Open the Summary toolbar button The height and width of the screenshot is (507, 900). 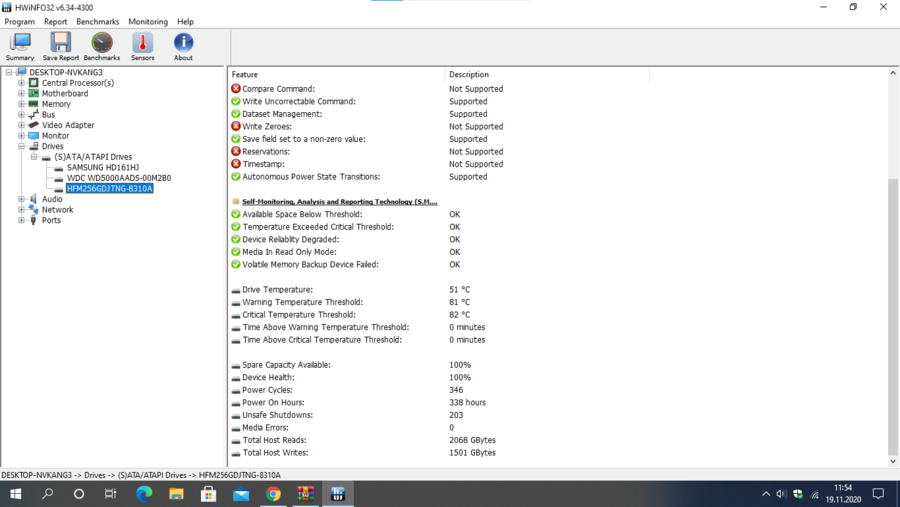[20, 47]
